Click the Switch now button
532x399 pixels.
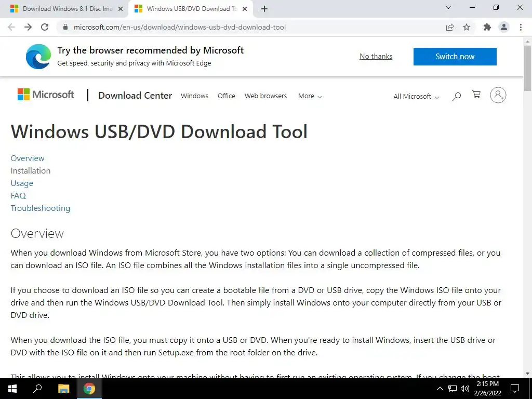[455, 56]
